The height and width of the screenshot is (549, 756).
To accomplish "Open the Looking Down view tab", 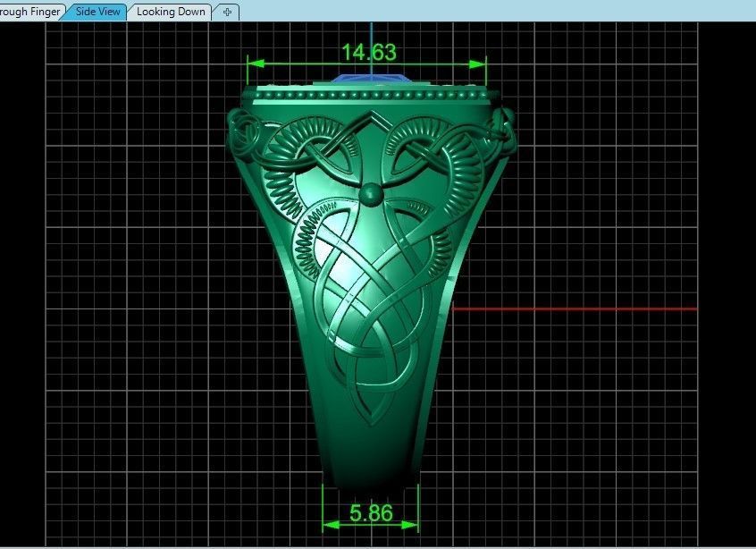I will coord(171,12).
